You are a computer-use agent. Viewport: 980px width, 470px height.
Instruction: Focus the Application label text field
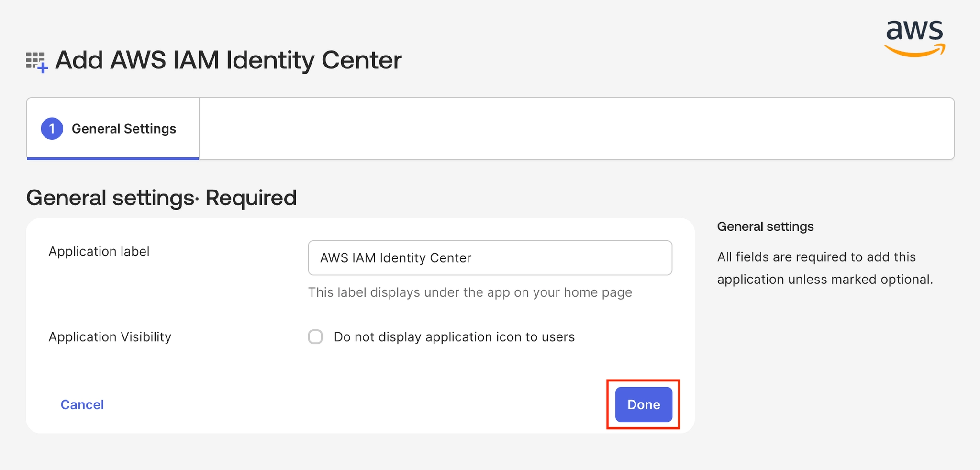(490, 258)
